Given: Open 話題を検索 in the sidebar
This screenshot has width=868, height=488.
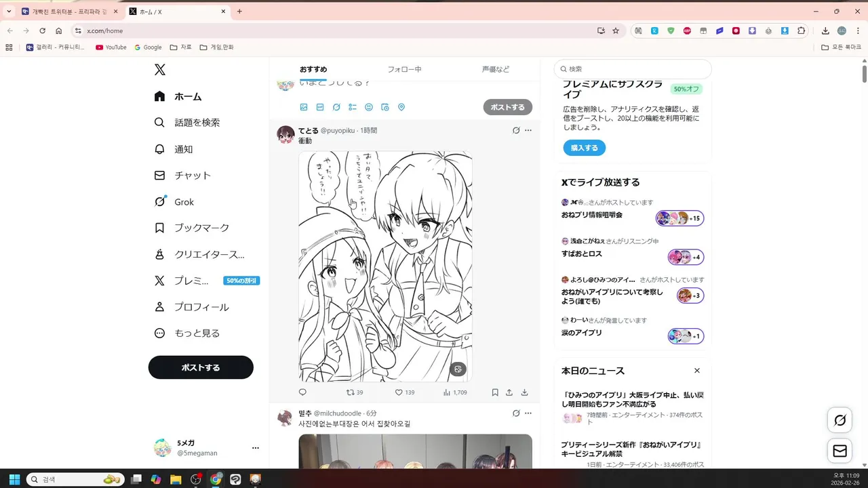Looking at the screenshot, I should pyautogui.click(x=188, y=123).
